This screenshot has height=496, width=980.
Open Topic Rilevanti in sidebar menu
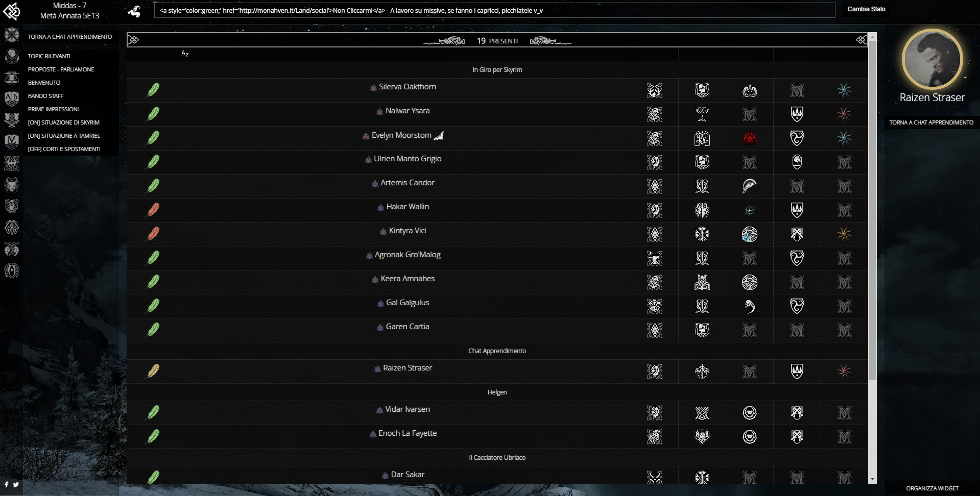point(49,56)
